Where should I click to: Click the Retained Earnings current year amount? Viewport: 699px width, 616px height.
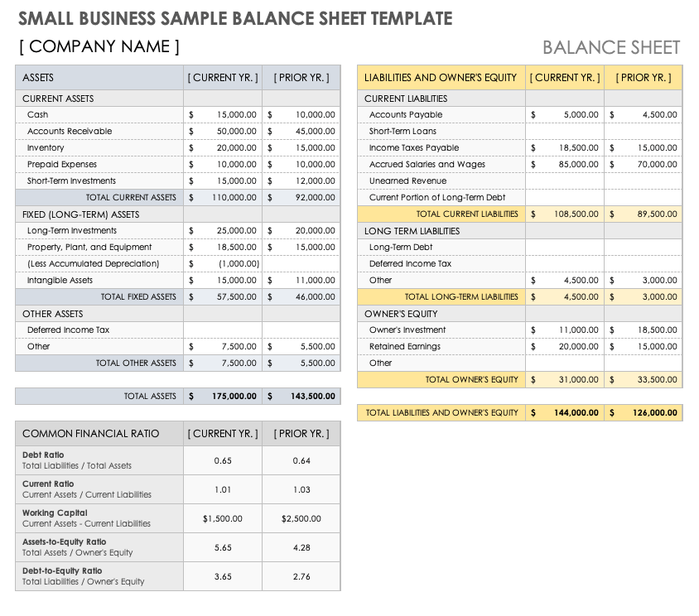click(x=564, y=347)
